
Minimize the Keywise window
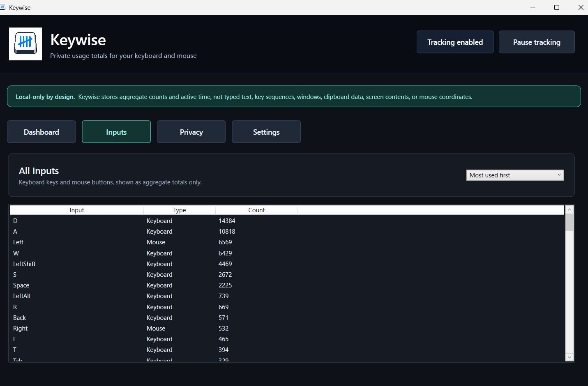pyautogui.click(x=533, y=7)
